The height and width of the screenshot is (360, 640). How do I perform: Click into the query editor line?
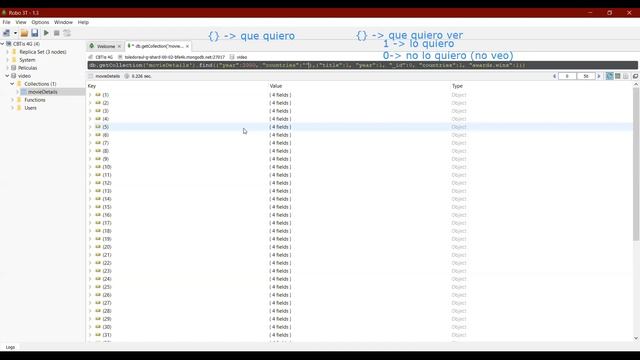(x=362, y=65)
